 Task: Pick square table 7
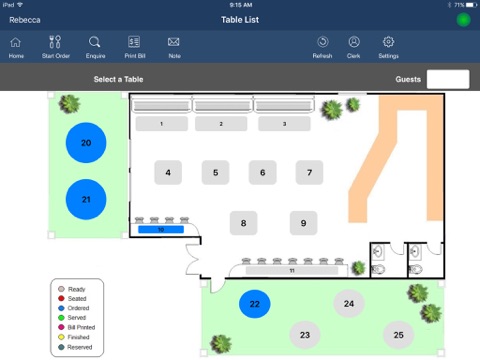point(309,172)
